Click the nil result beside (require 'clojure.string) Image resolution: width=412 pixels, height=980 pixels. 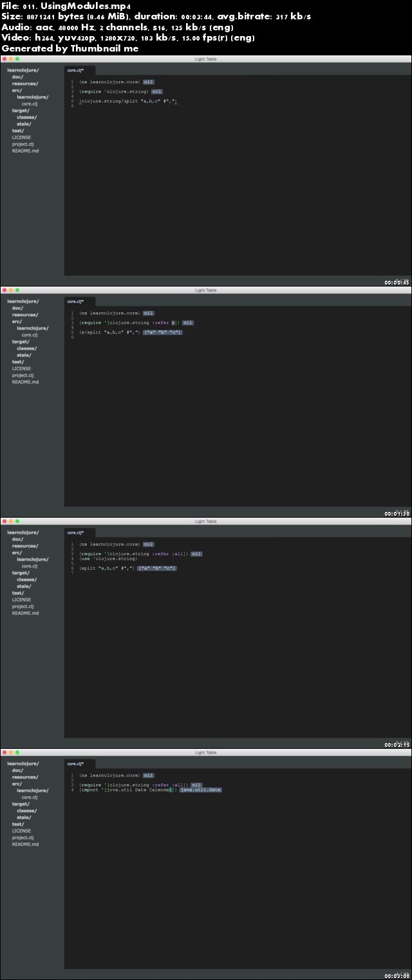point(156,91)
